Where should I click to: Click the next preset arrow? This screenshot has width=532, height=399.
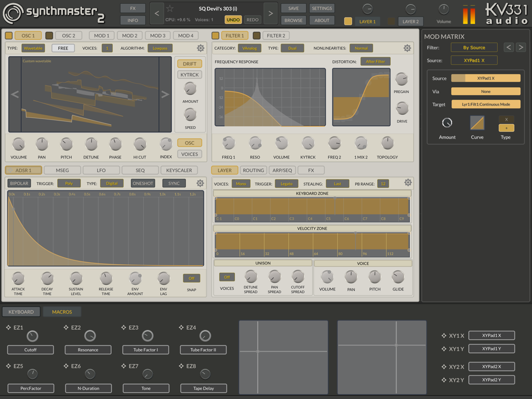click(271, 13)
